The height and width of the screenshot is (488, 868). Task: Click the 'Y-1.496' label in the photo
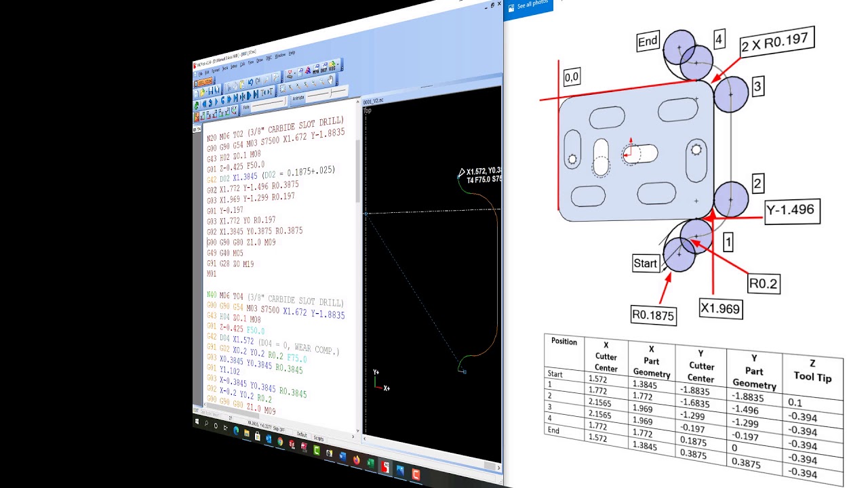tap(793, 211)
